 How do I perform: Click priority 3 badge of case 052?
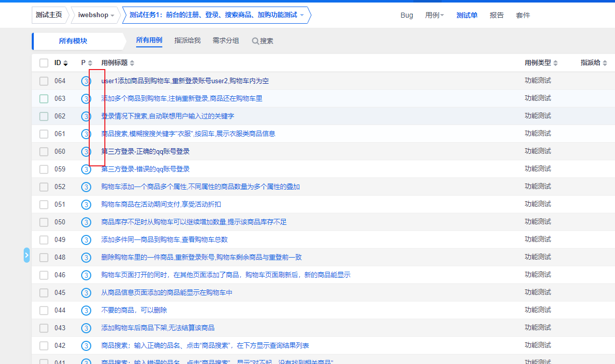[86, 187]
